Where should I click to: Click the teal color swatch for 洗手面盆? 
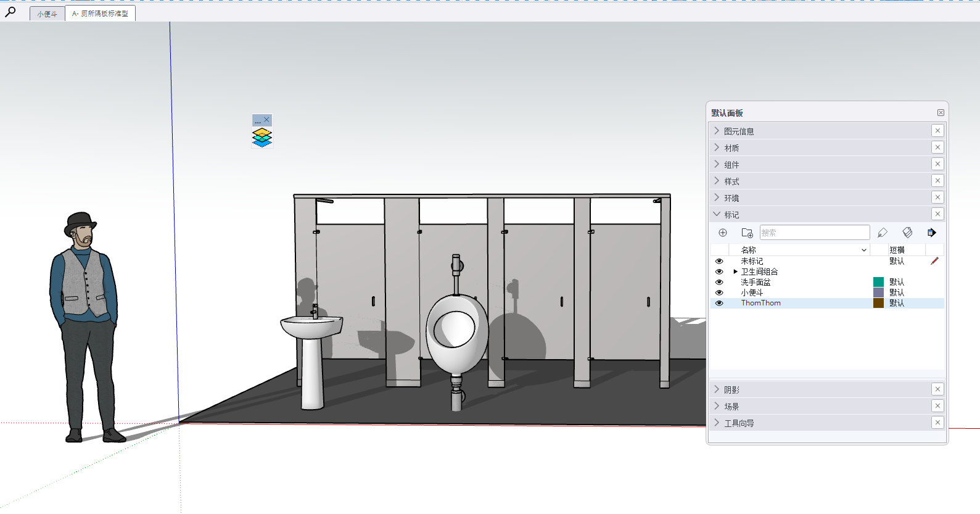point(879,282)
